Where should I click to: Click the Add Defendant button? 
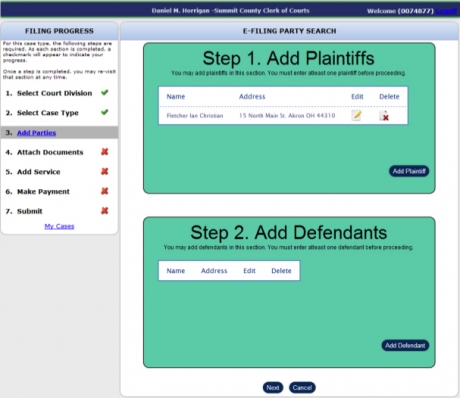coord(405,346)
